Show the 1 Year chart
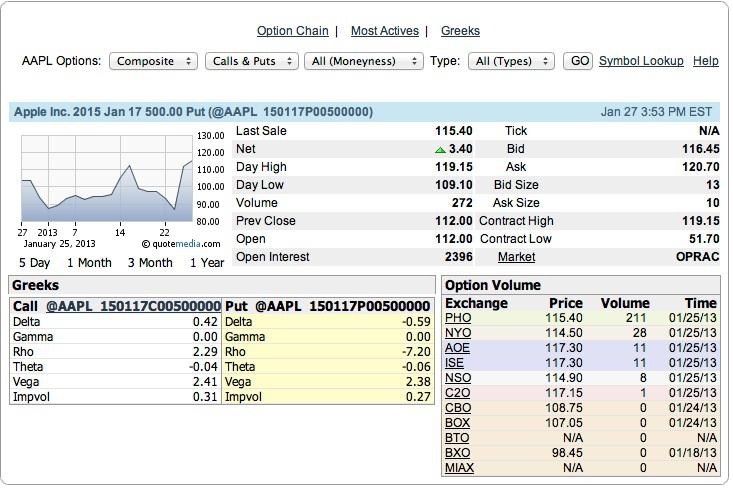This screenshot has height=489, width=733. point(207,263)
